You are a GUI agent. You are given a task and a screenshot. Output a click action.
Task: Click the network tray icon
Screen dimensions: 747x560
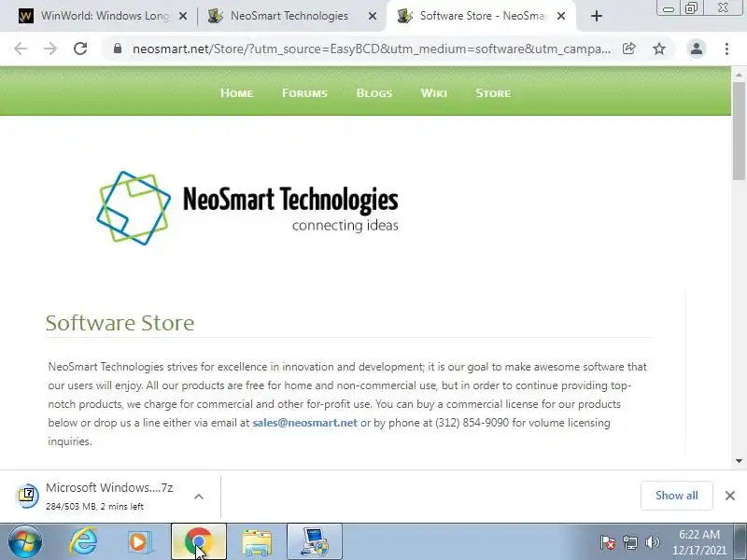pyautogui.click(x=629, y=542)
